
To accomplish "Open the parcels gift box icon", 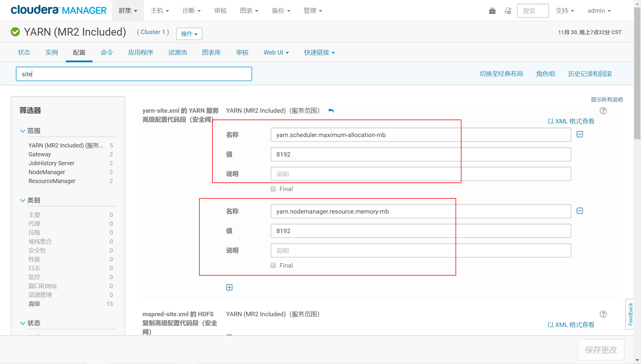I will 492,11.
